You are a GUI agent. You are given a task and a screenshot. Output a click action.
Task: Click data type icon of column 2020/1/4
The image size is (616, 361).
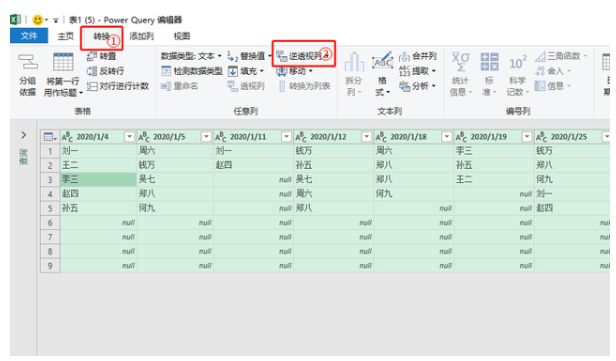tap(67, 137)
